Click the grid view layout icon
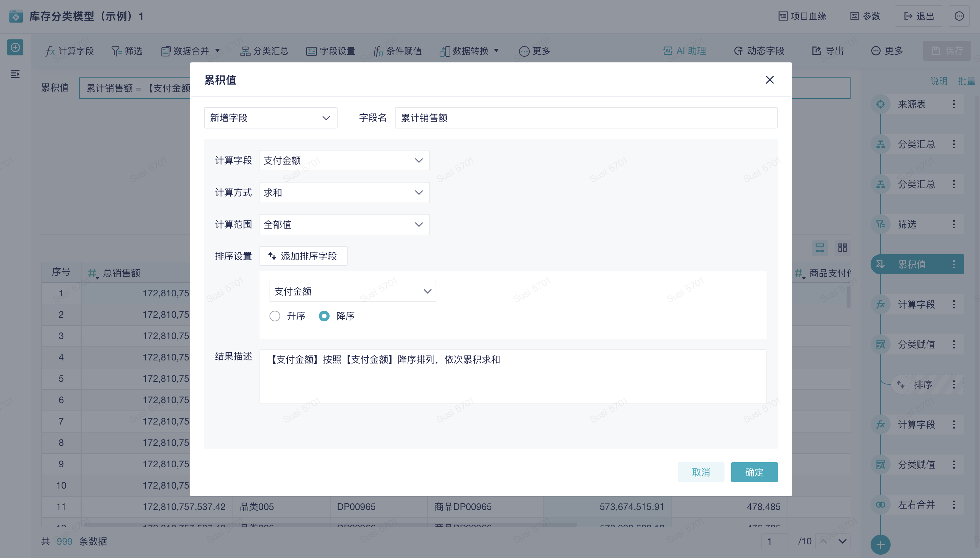Image resolution: width=980 pixels, height=558 pixels. (842, 248)
